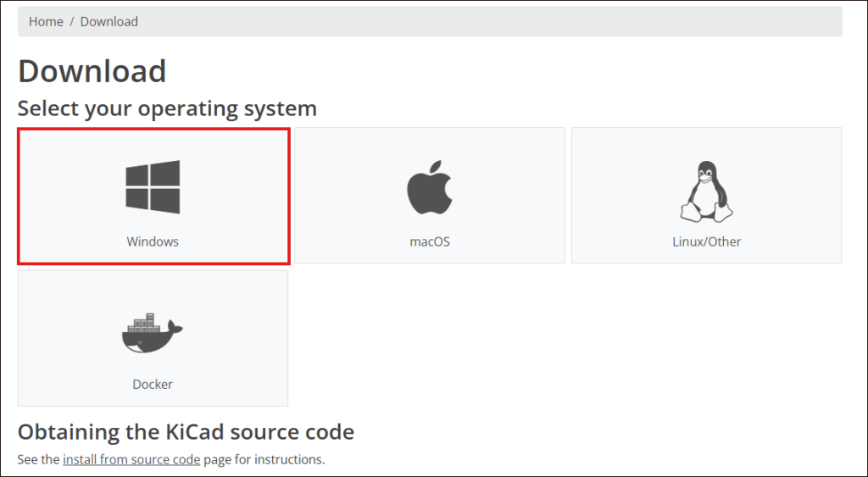Open the install from source code link
Viewport: 868px width, 477px height.
(x=131, y=460)
